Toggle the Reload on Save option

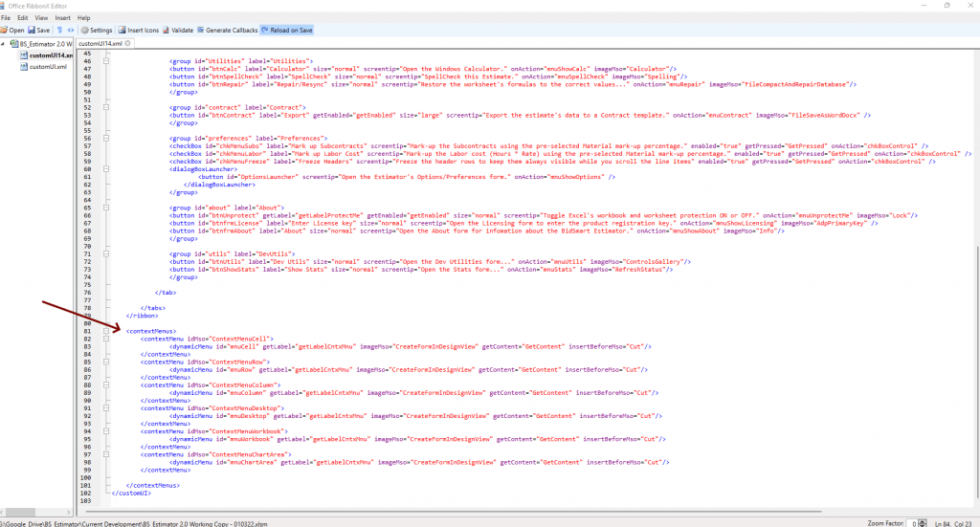[287, 30]
